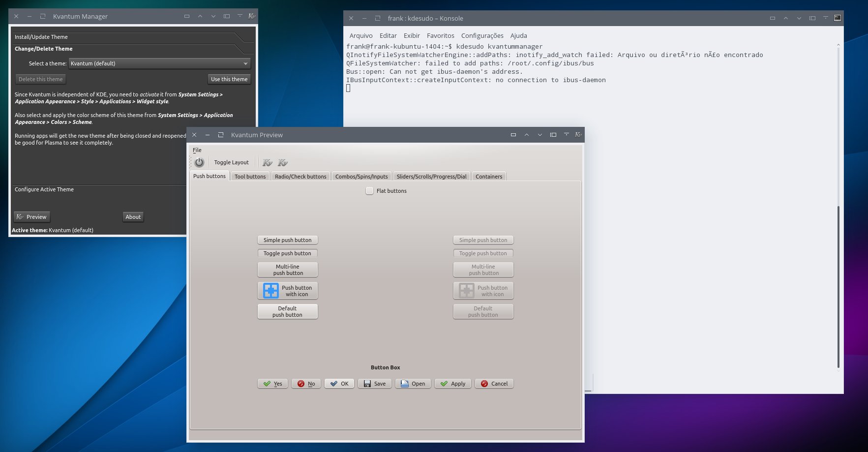
Task: Click the Apply button in Button Box
Action: pos(453,384)
